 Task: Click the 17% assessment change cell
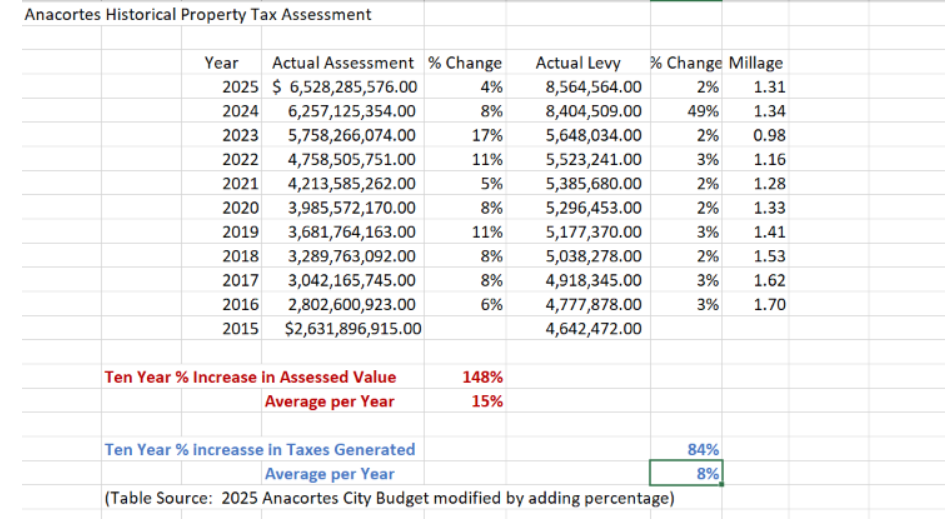[487, 135]
